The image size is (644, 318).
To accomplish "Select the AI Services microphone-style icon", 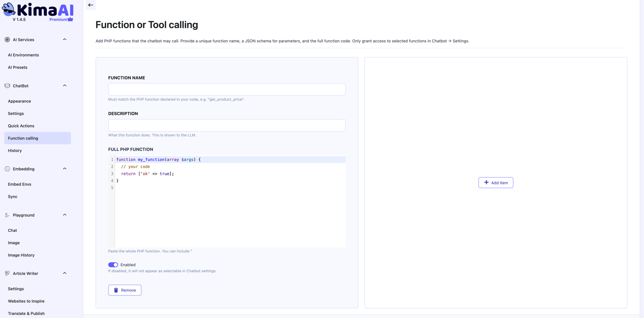I will point(7,40).
